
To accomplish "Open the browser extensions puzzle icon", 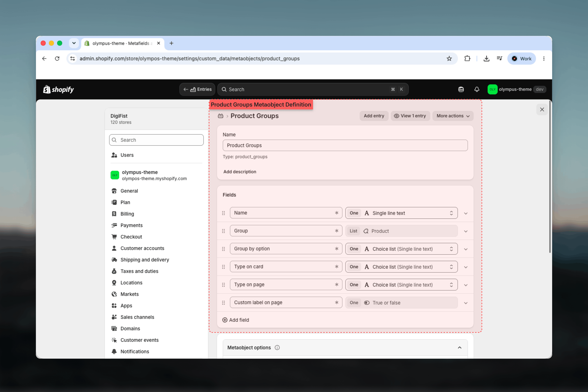I will [x=467, y=58].
